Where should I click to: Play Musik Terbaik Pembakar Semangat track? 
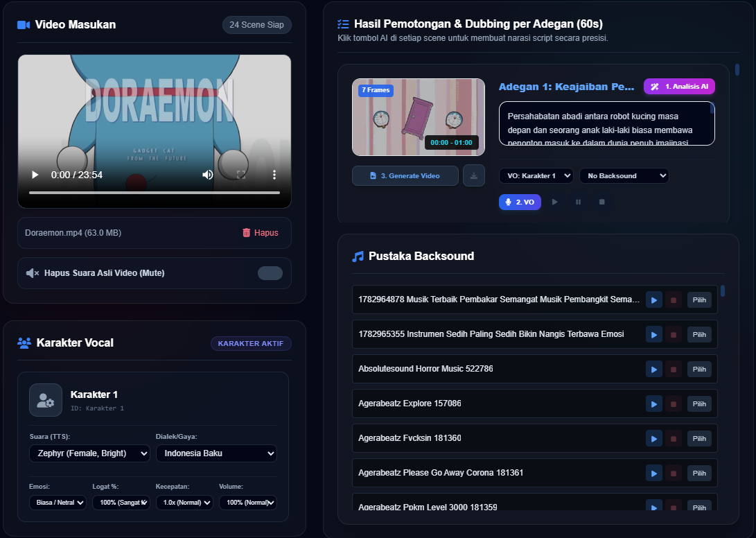click(x=653, y=300)
